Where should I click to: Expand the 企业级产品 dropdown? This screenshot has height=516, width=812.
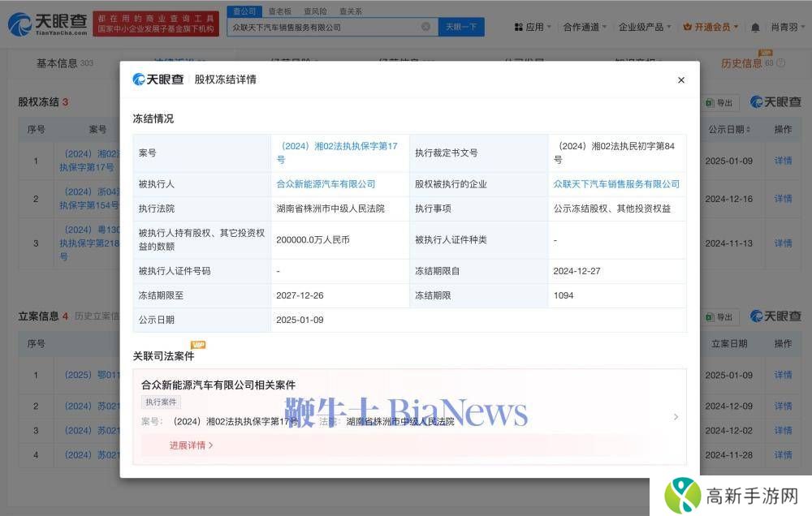tap(645, 27)
